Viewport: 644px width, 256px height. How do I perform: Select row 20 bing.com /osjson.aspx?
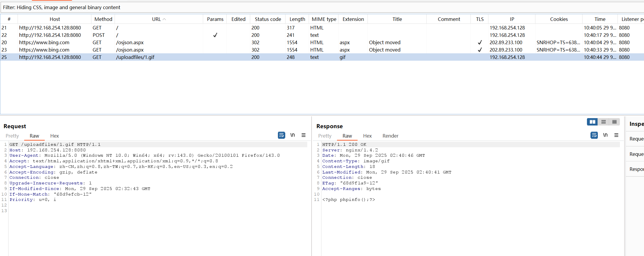click(322, 42)
